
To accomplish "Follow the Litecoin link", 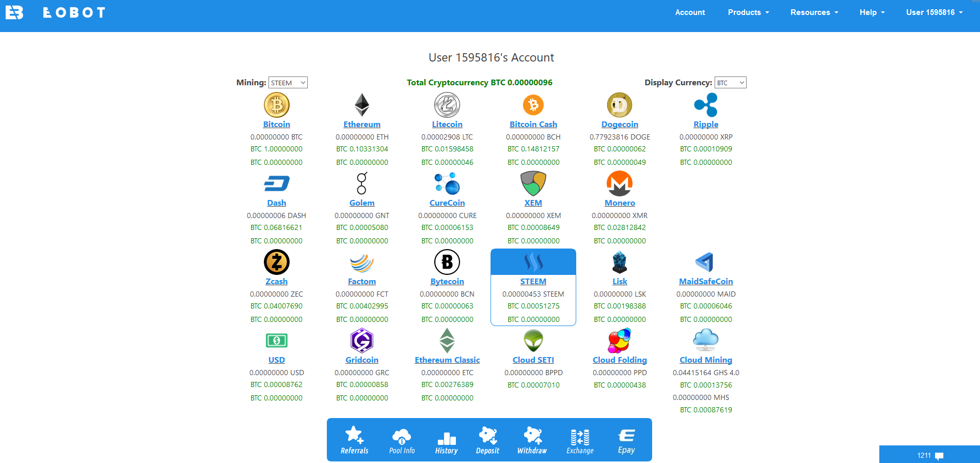I will 447,125.
